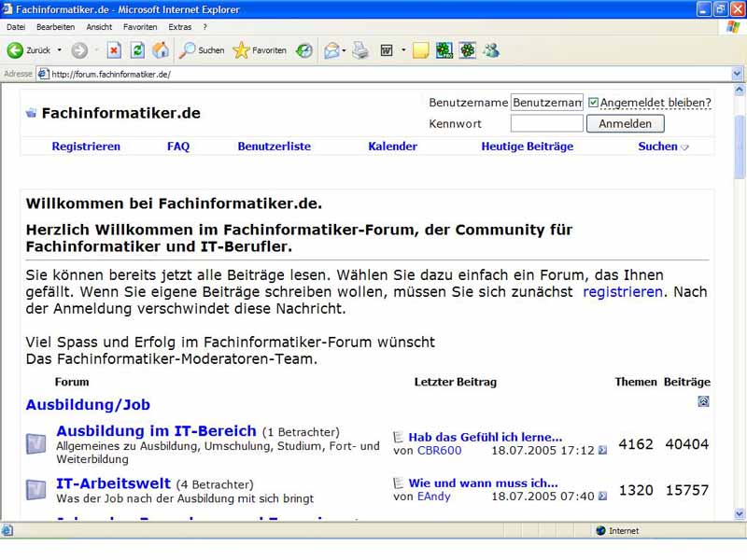Open post "Hab das Gefühl ich lerne..."
The height and width of the screenshot is (560, 747).
pyautogui.click(x=485, y=437)
